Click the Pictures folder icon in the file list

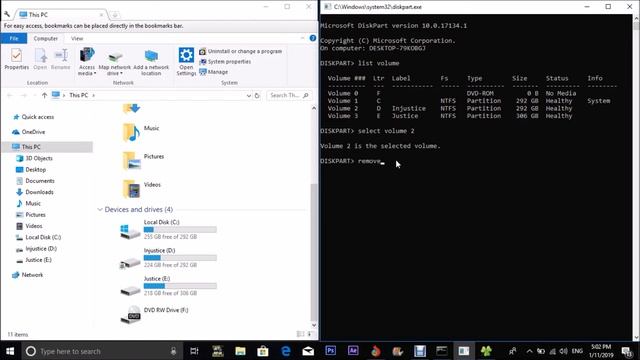131,161
